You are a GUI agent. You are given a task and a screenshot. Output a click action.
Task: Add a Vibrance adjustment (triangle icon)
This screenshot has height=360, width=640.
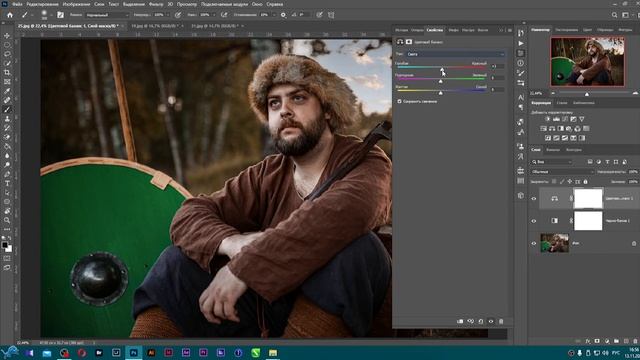(x=582, y=119)
